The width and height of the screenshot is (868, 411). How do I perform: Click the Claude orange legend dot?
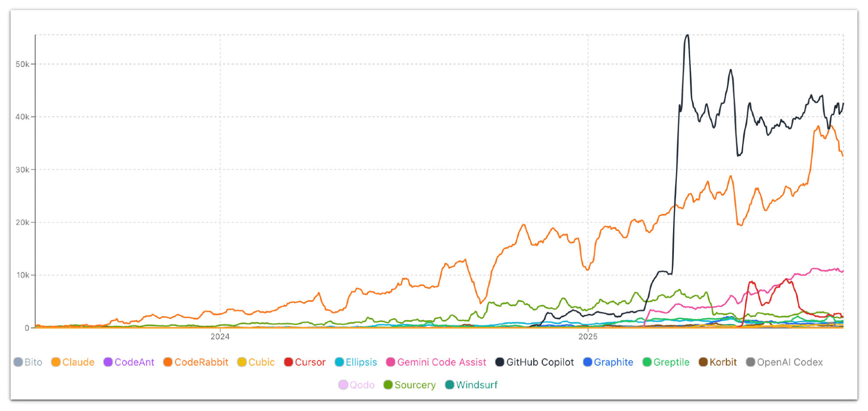pyautogui.click(x=56, y=362)
